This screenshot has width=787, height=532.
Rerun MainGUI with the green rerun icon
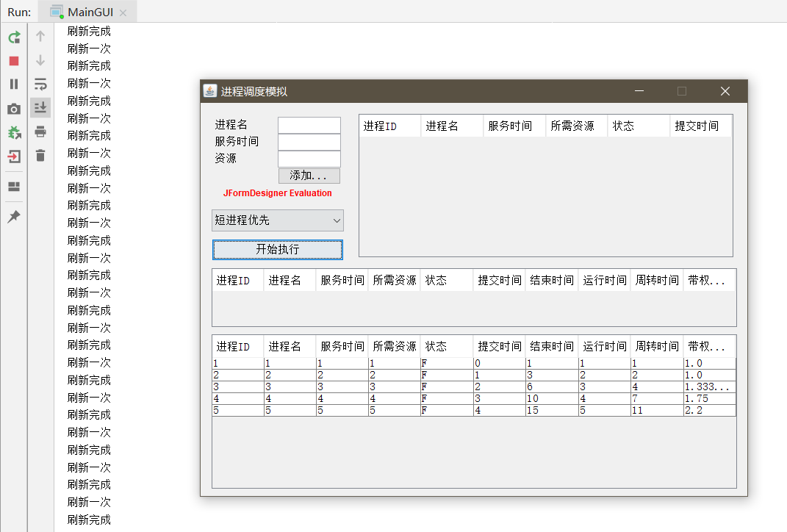pos(14,37)
